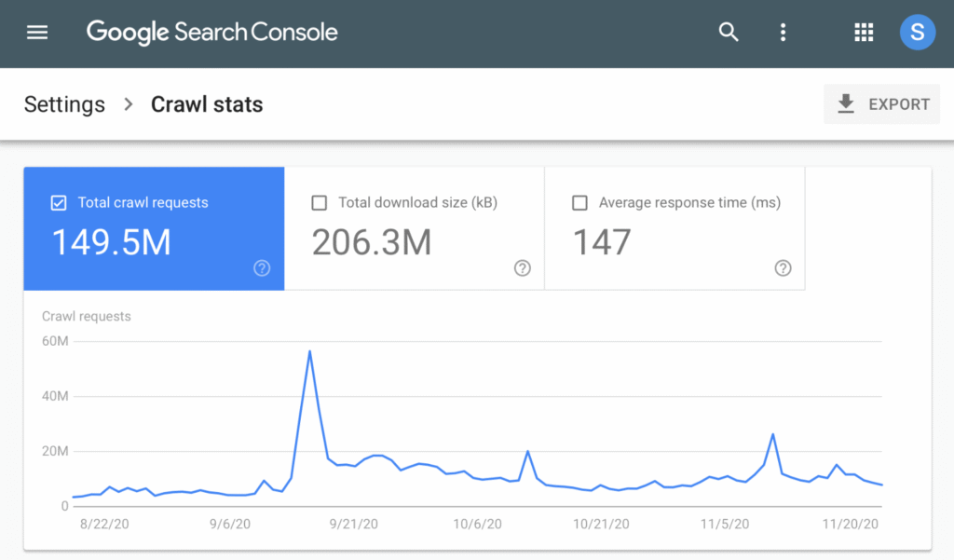Click help icon on Average response time
This screenshot has height=560, width=954.
[x=784, y=268]
